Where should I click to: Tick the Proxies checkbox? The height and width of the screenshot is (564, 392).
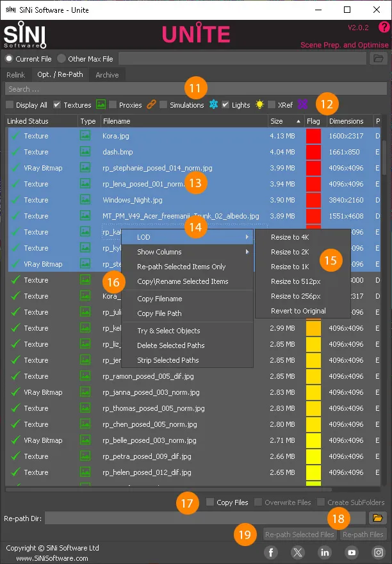point(113,104)
